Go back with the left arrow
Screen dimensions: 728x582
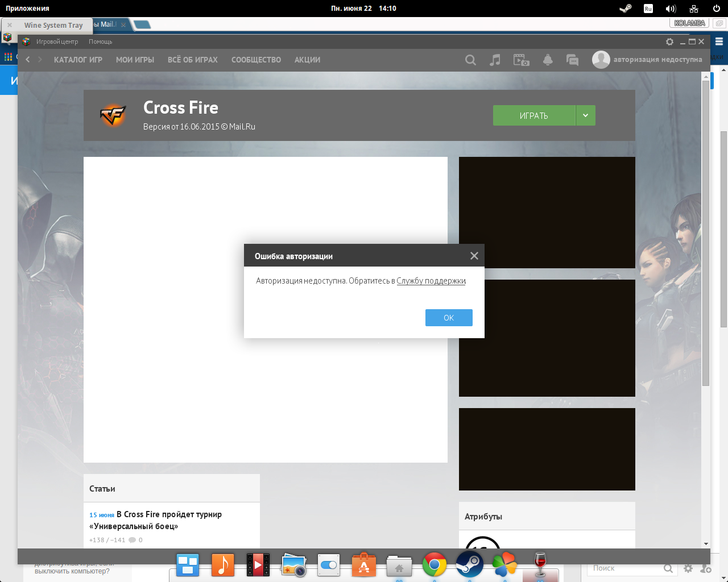28,60
